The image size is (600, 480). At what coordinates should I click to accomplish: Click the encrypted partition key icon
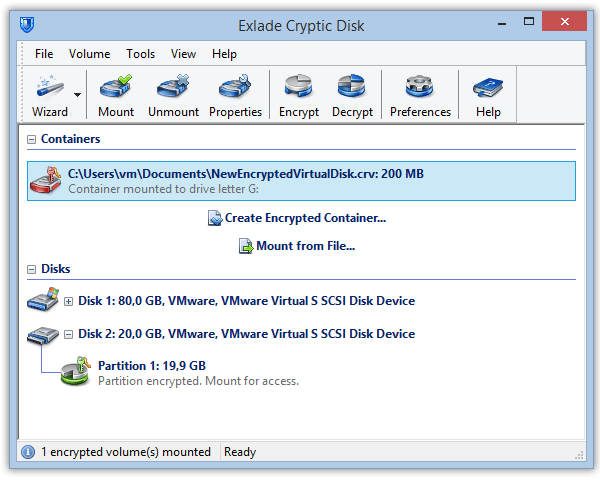click(76, 371)
